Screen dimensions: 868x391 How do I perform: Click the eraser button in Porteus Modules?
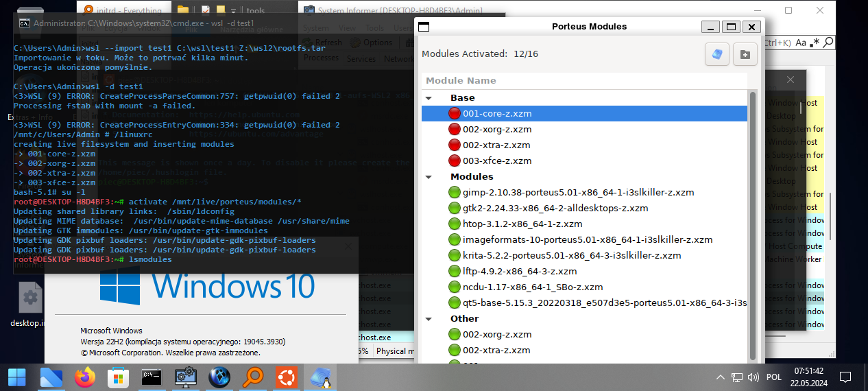click(717, 54)
